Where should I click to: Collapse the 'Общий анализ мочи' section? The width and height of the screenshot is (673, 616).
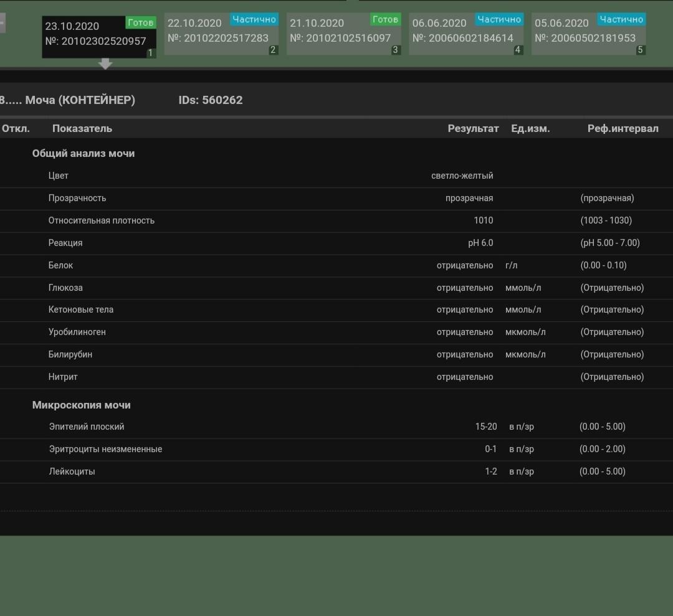tap(84, 153)
